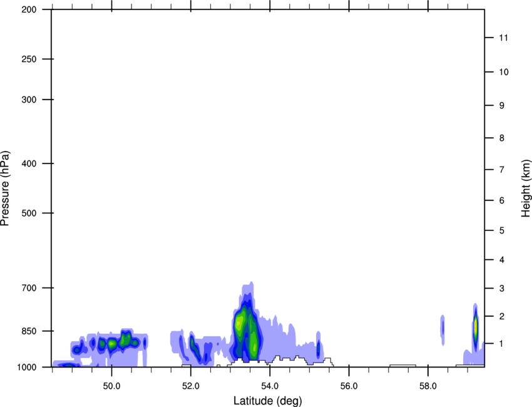Click latitude tick label '56.0'
This screenshot has width=532, height=407.
[349, 386]
